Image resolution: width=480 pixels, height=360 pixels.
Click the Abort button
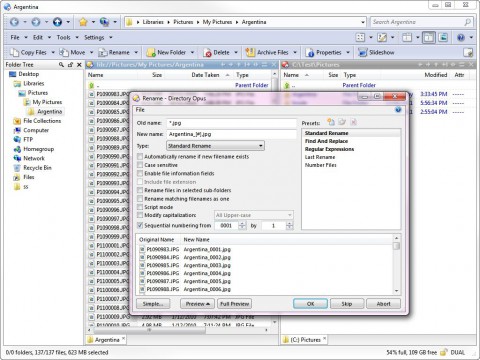click(383, 304)
